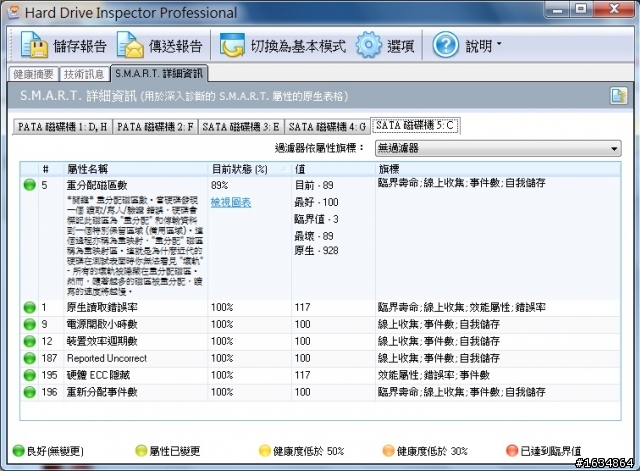
Task: Open the 無過濾器 filter dropdown
Action: pyautogui.click(x=498, y=148)
